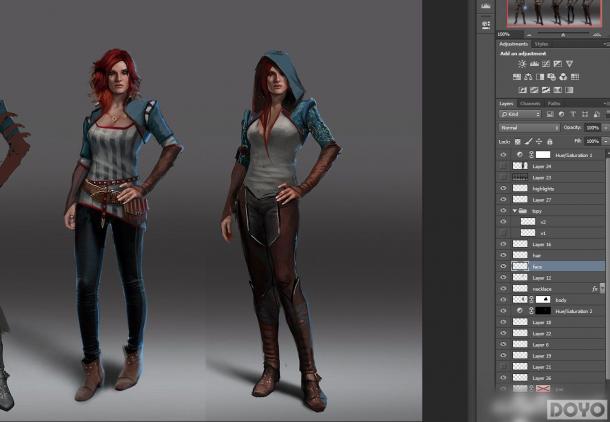Open the Kind filter dropdown
Viewport: 610px width, 422px height.
point(521,114)
